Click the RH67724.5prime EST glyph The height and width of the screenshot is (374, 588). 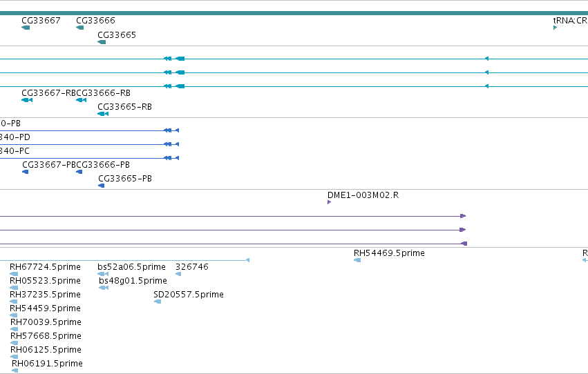(x=14, y=274)
